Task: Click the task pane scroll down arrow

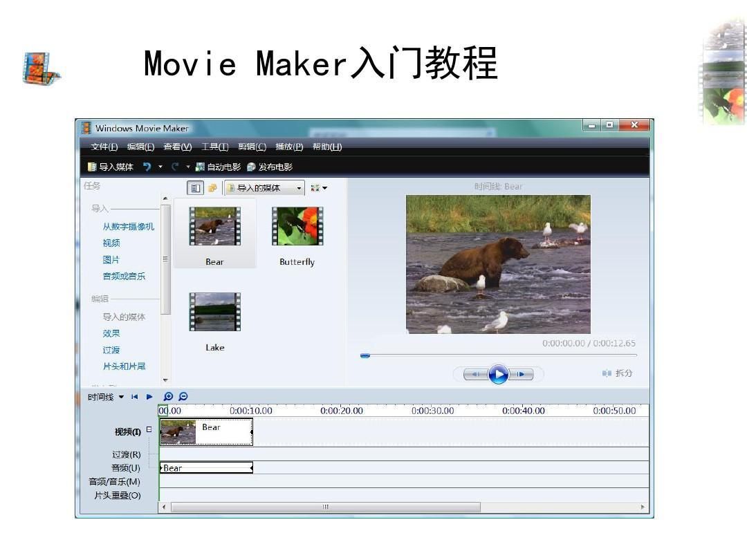Action: click(165, 380)
